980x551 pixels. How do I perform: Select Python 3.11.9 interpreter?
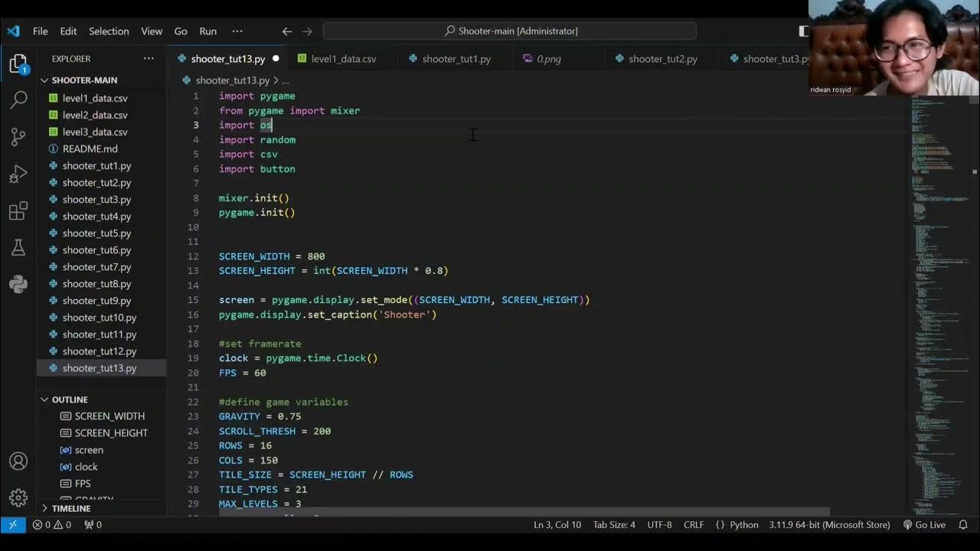click(829, 525)
